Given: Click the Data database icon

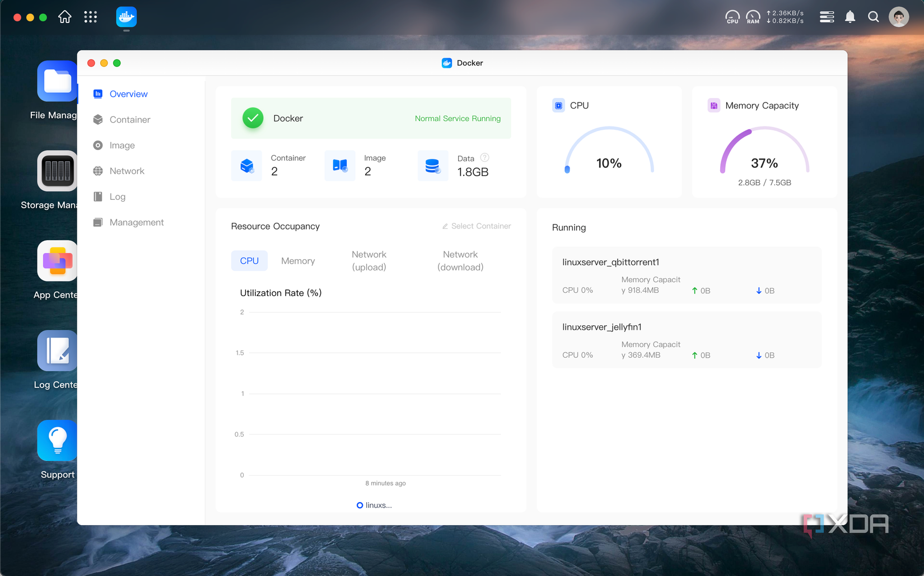Looking at the screenshot, I should [433, 166].
